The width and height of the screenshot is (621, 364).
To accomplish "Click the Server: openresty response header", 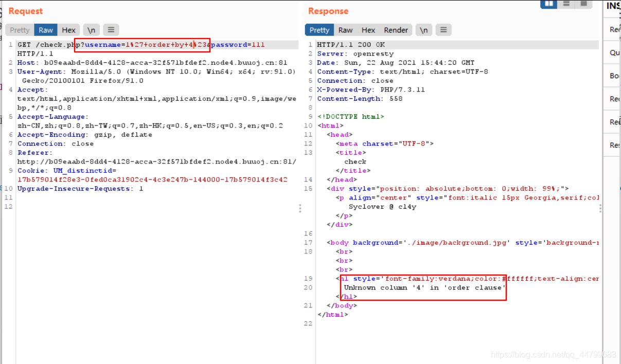I will 356,53.
